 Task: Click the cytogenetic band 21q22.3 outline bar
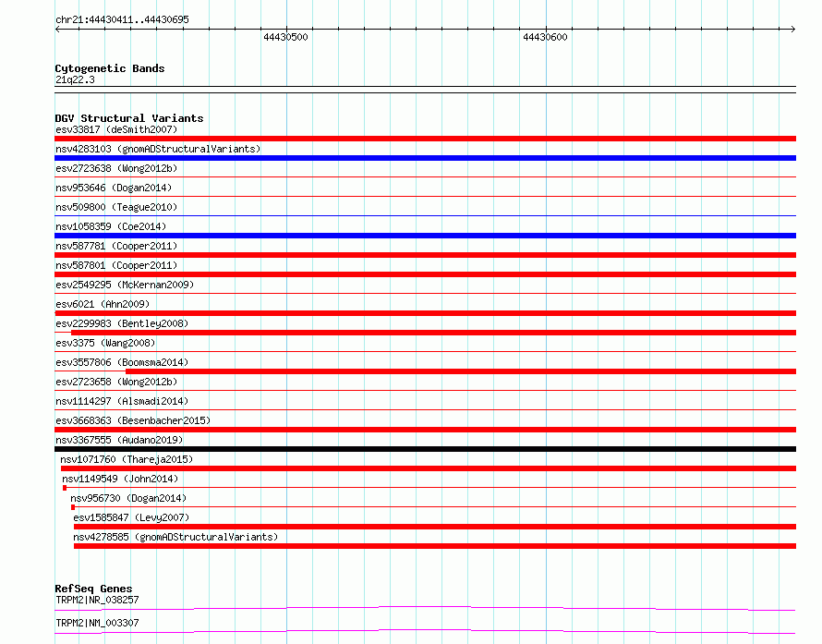tap(425, 90)
